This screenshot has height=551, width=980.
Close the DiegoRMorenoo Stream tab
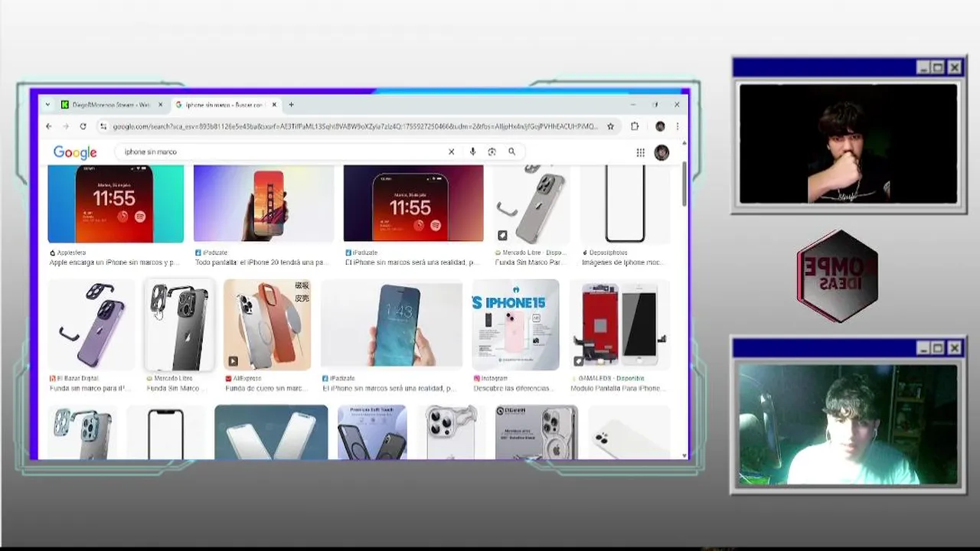(160, 105)
